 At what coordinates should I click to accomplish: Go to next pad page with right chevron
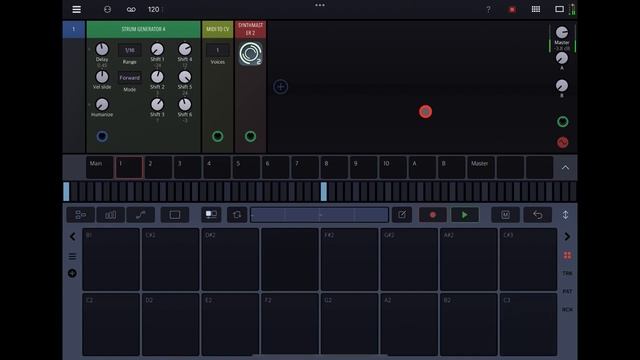coord(567,236)
